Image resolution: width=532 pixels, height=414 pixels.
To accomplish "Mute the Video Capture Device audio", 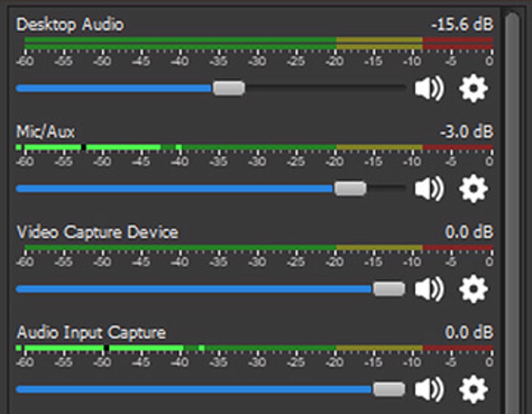I will 429,289.
